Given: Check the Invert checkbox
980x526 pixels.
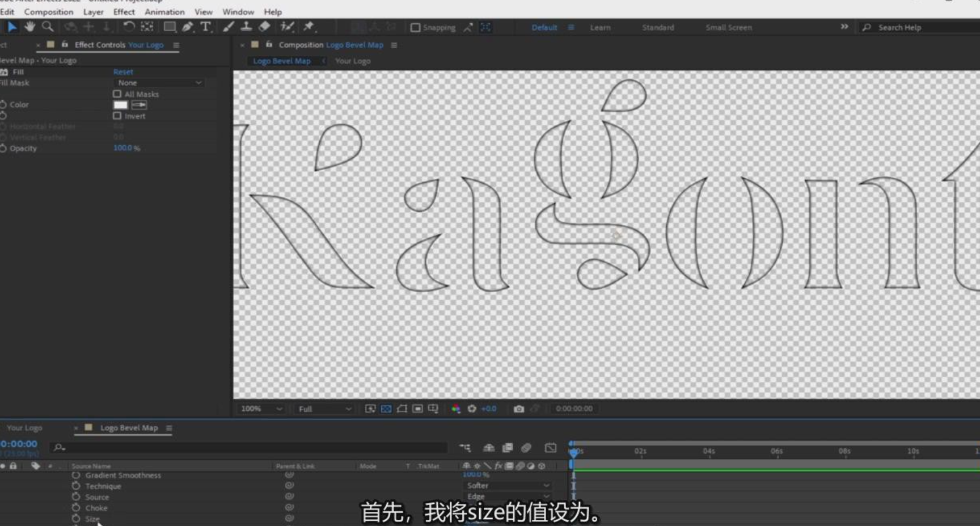Looking at the screenshot, I should [117, 116].
